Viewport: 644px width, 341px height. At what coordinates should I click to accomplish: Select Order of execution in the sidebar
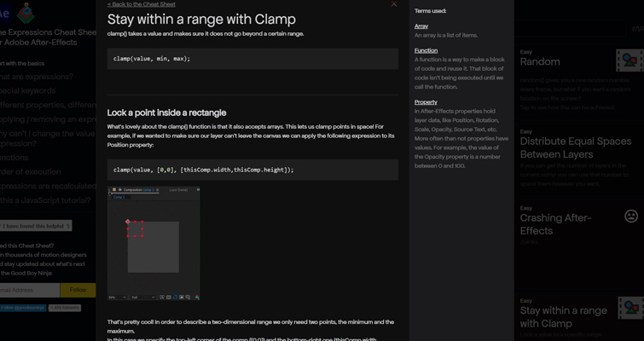click(x=31, y=172)
